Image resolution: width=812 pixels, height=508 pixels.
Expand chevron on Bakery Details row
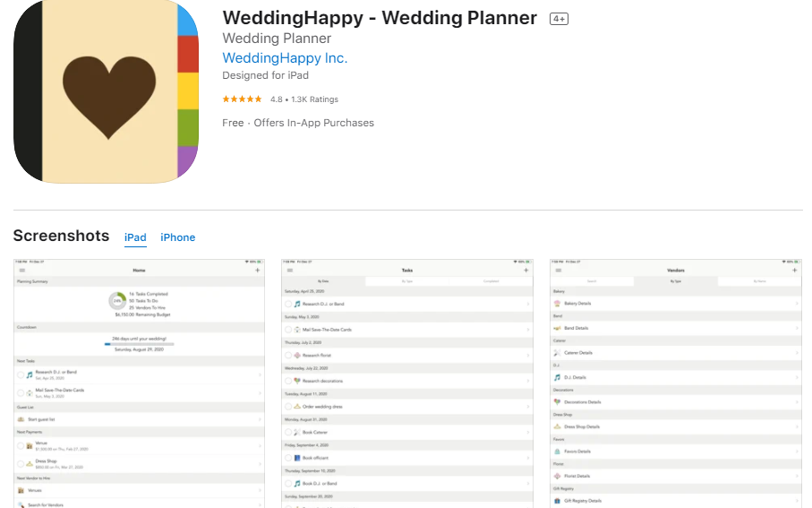tap(797, 303)
